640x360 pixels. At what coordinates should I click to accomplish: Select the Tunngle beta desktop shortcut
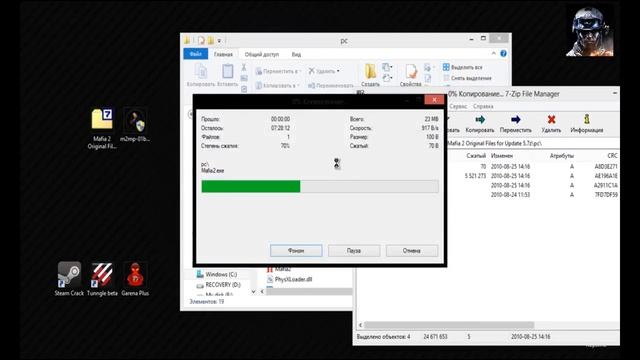pyautogui.click(x=102, y=279)
